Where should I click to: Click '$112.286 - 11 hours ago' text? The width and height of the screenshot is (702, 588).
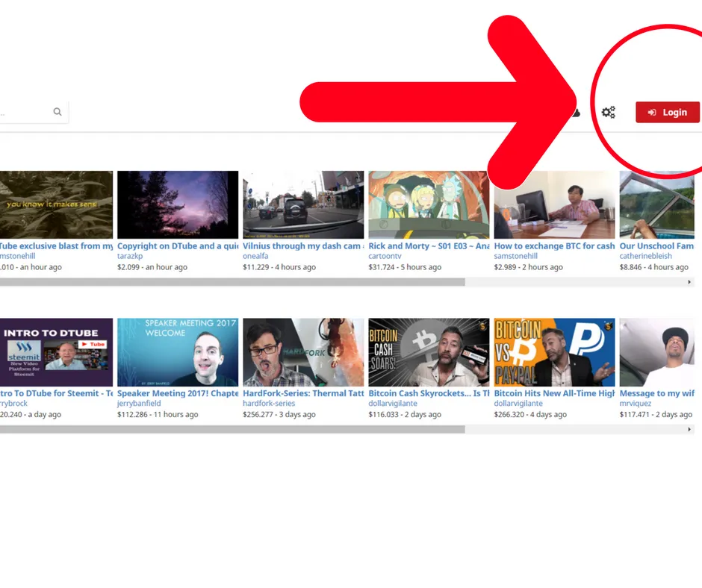[158, 414]
